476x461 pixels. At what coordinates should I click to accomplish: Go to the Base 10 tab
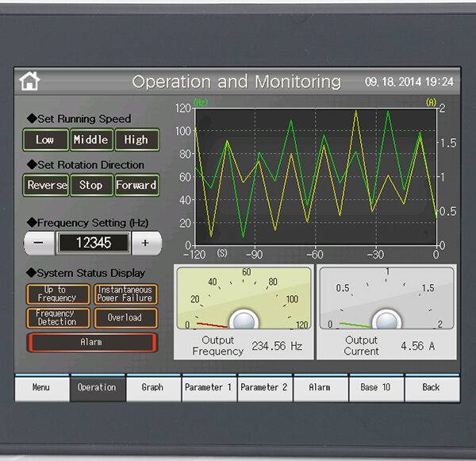[375, 388]
